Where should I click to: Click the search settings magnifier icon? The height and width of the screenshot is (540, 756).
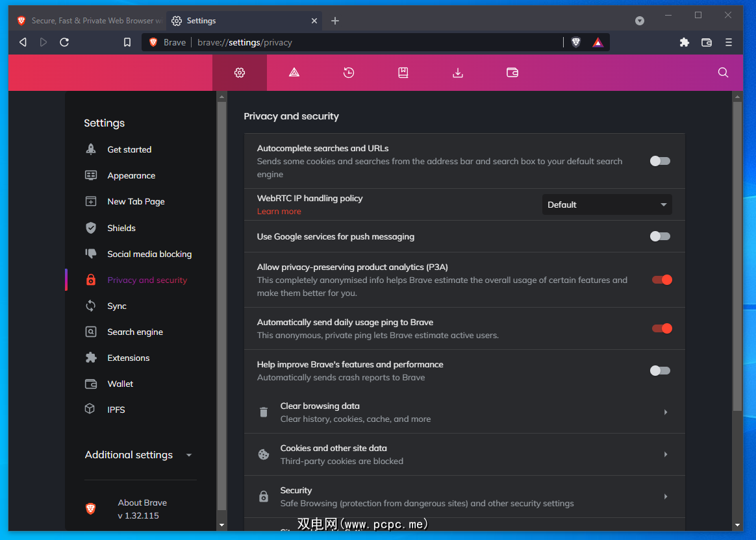pyautogui.click(x=723, y=73)
